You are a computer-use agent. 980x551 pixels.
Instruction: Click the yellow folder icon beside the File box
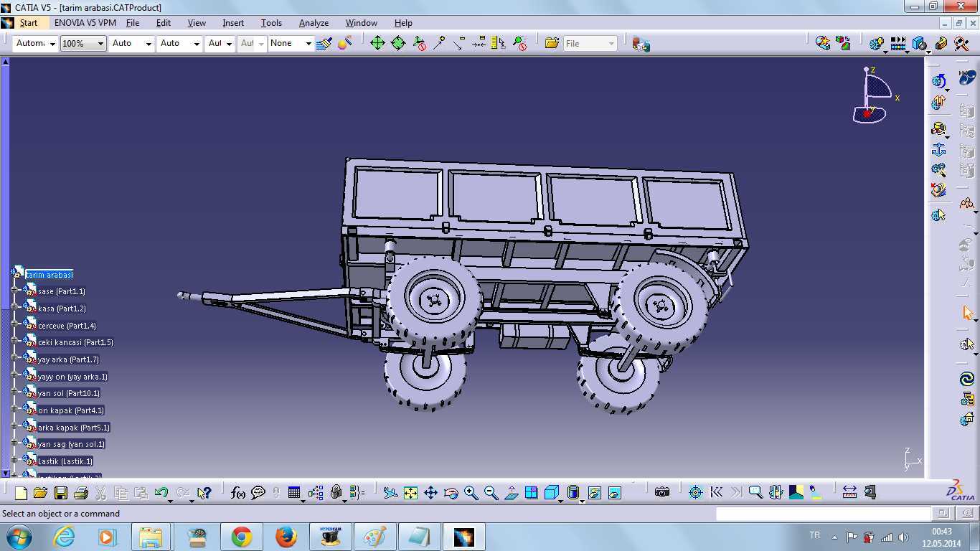(552, 44)
